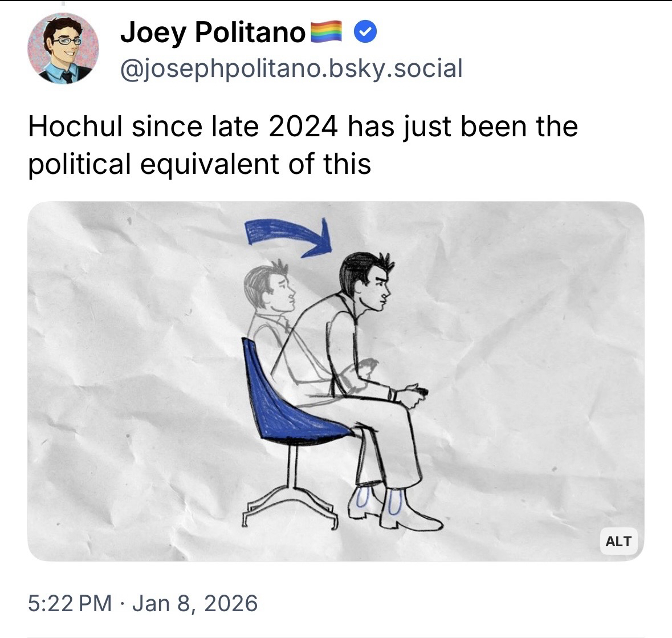This screenshot has width=672, height=638.
Task: Click "2024" in the post text
Action: (x=303, y=127)
